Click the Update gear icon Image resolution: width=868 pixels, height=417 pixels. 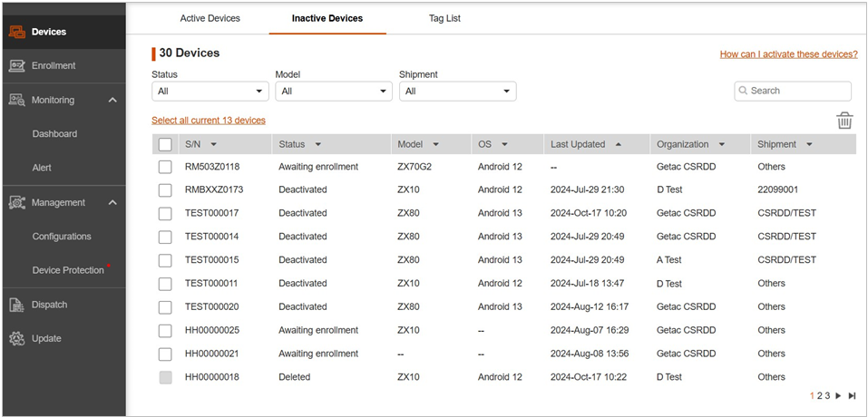coord(16,338)
